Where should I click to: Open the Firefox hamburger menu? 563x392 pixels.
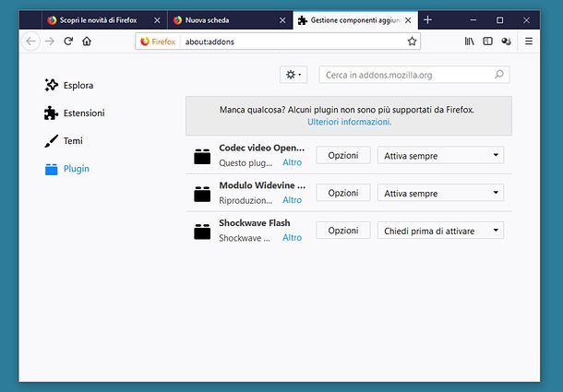click(529, 41)
